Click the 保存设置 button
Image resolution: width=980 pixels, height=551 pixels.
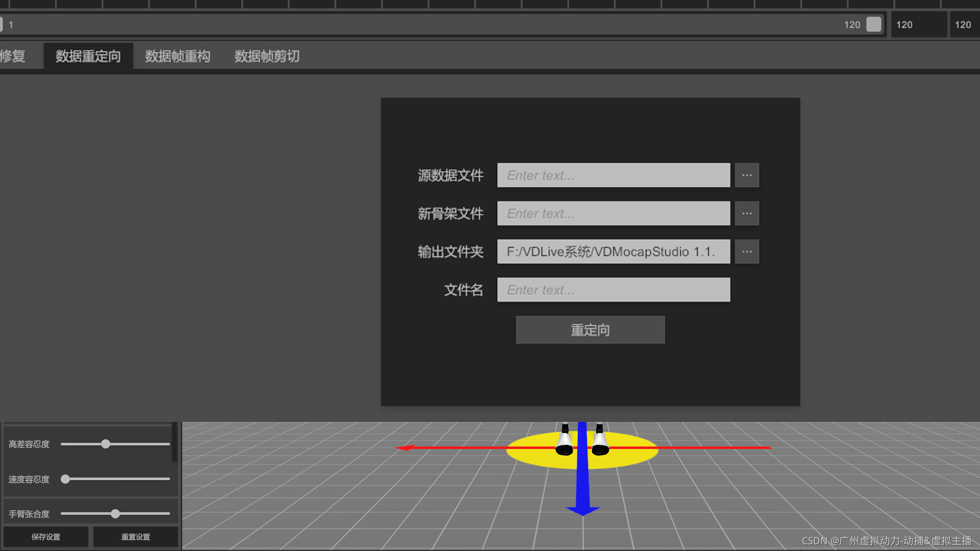pos(46,537)
